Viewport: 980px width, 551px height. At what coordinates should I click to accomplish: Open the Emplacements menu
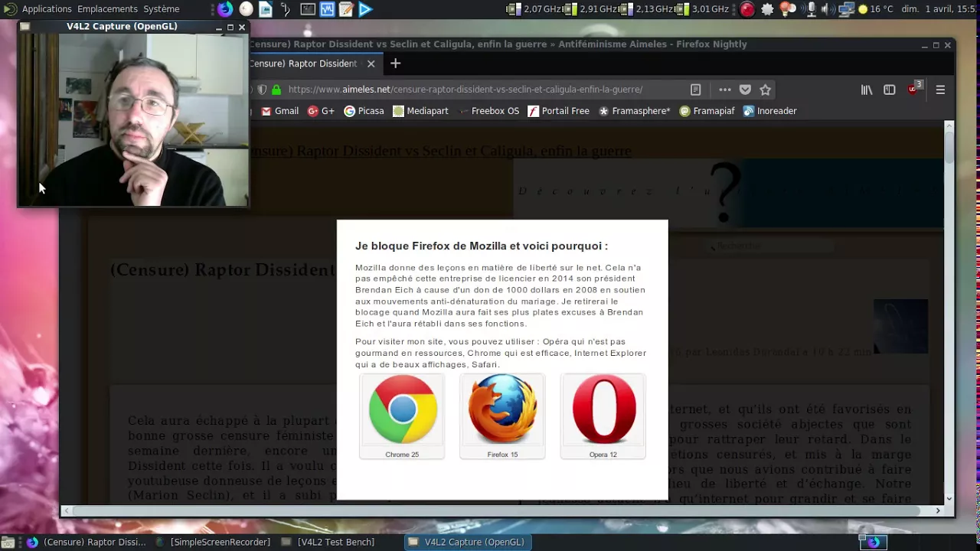point(107,9)
